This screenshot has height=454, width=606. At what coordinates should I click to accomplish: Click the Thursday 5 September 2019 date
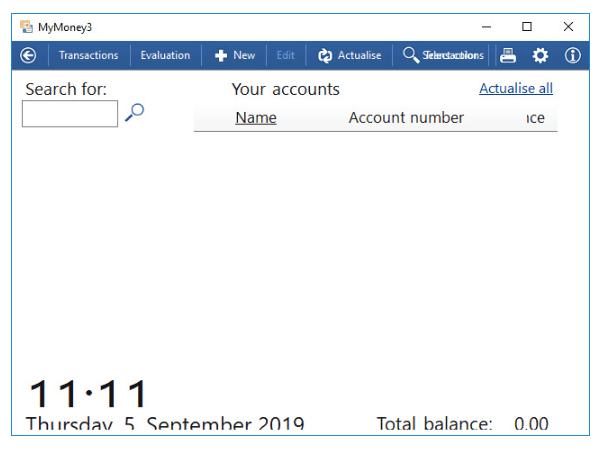(x=165, y=424)
